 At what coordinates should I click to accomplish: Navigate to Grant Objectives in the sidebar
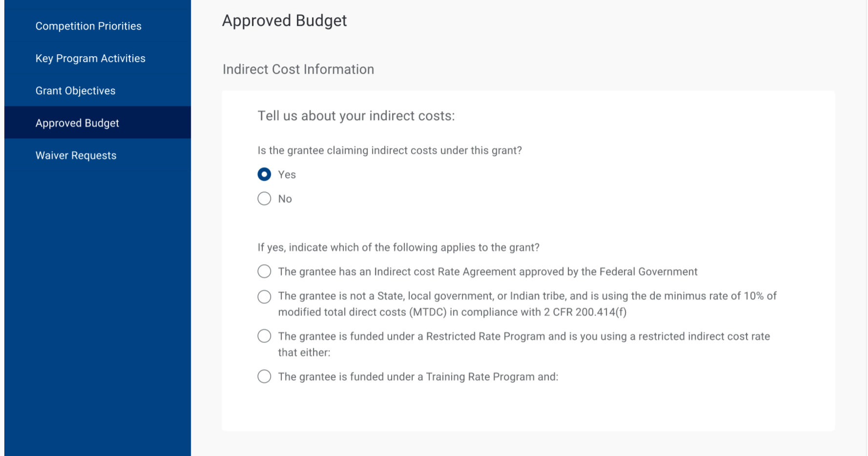click(75, 91)
